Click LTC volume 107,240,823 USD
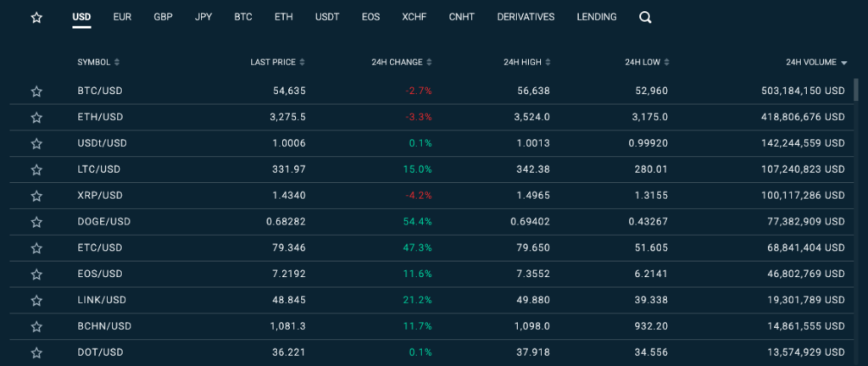 [804, 169]
